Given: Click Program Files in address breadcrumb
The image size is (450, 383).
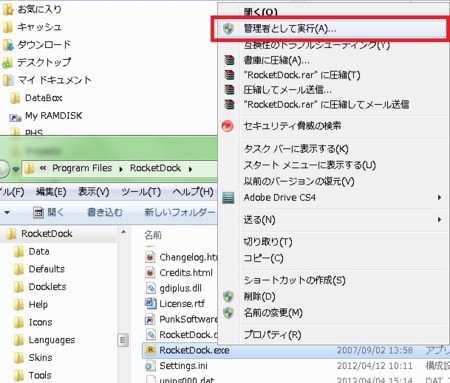Looking at the screenshot, I should (x=82, y=168).
